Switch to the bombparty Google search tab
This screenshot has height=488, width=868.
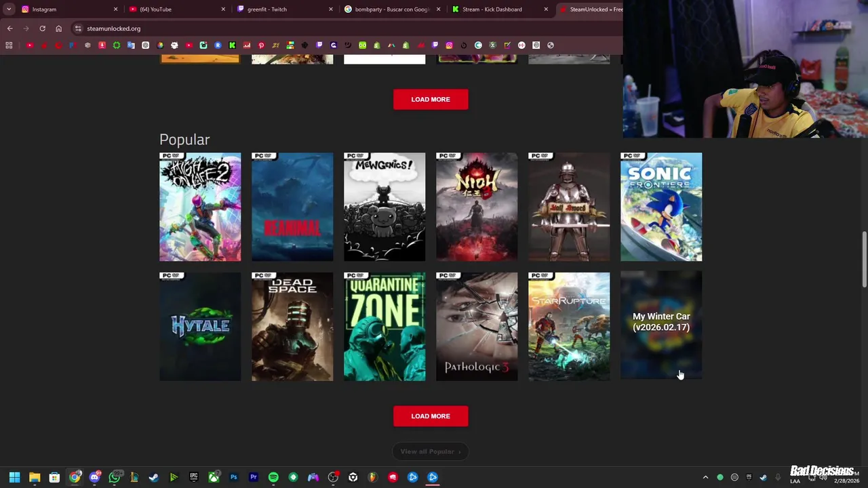[x=392, y=9]
